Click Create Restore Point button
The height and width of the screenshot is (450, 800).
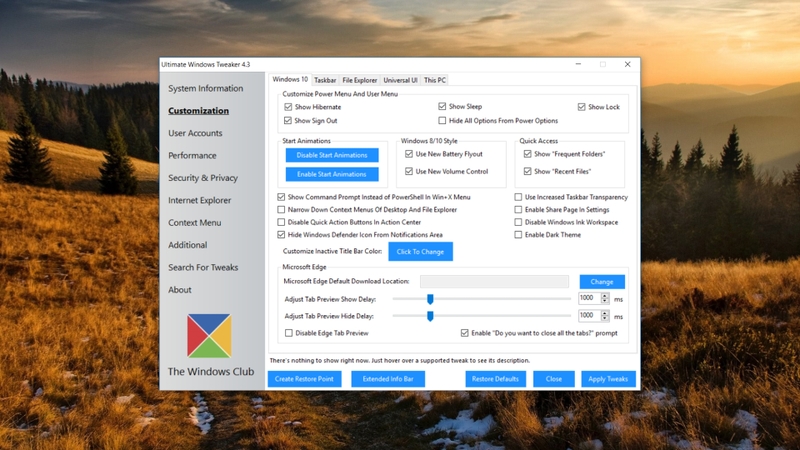pyautogui.click(x=304, y=379)
